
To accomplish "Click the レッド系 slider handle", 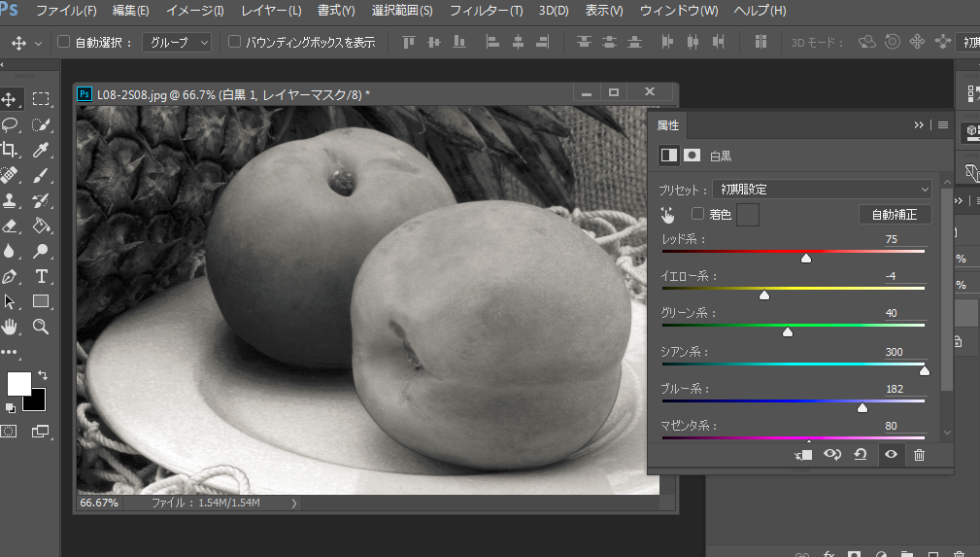I will [x=806, y=258].
